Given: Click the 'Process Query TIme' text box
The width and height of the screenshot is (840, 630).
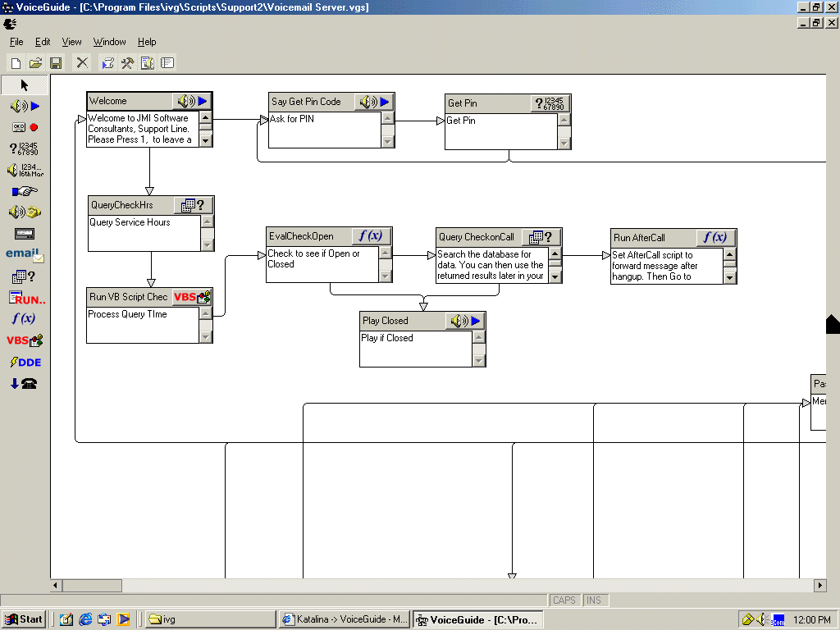Looking at the screenshot, I should [143, 325].
